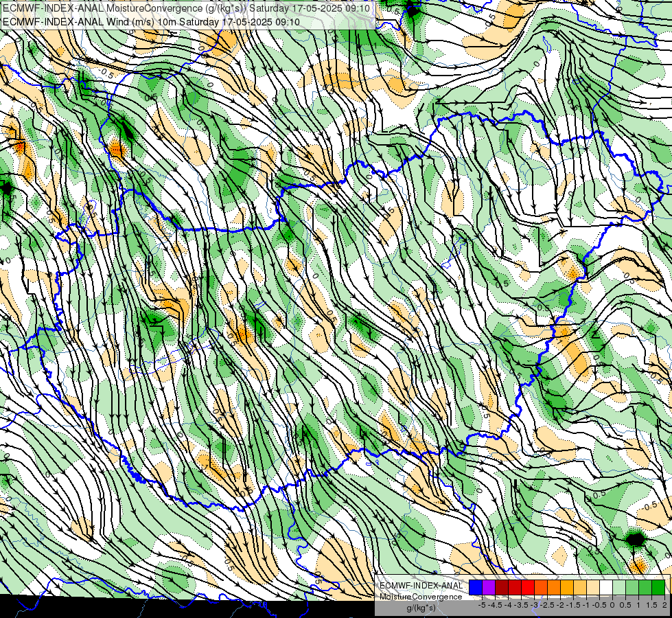Select the bright red swatch -3.5 to -3
The width and height of the screenshot is (672, 618).
click(528, 588)
